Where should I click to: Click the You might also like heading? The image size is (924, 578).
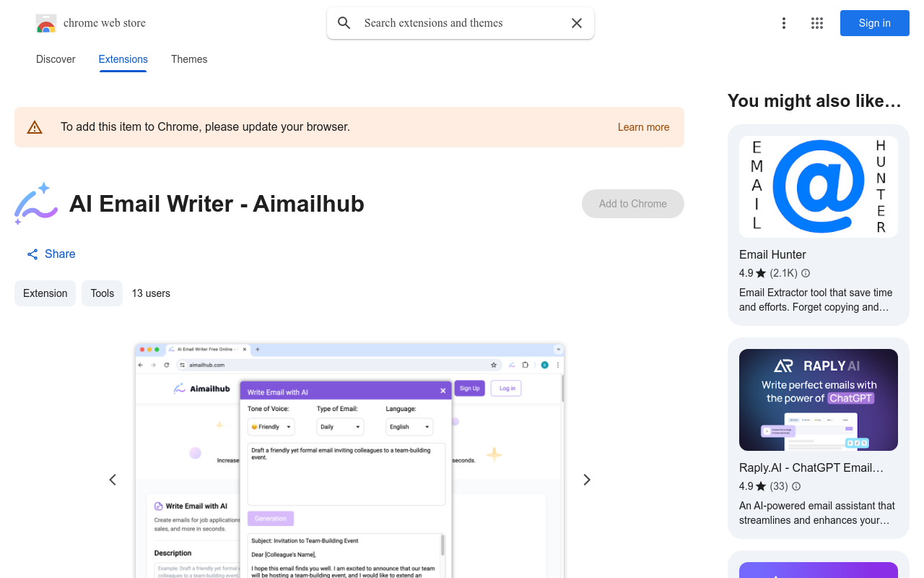(x=814, y=100)
